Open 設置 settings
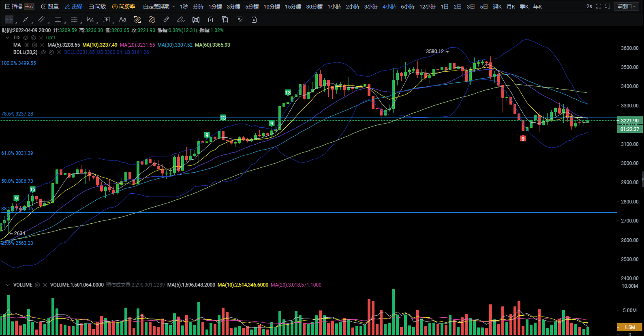This screenshot has height=336, width=644. click(x=50, y=6)
